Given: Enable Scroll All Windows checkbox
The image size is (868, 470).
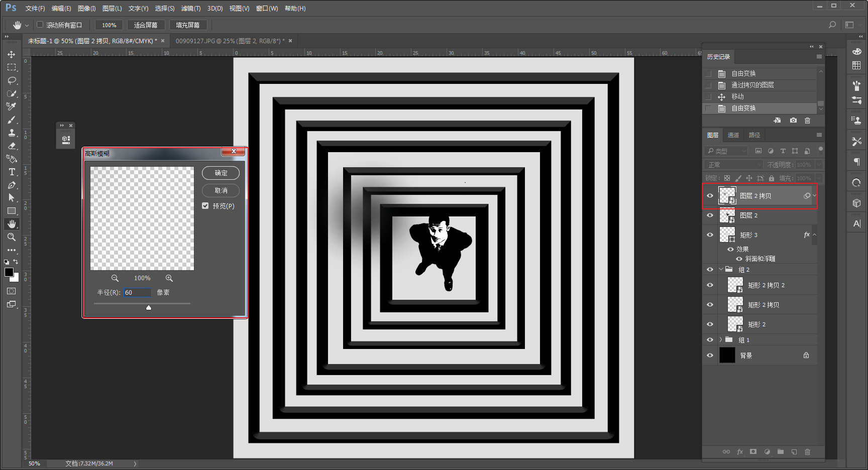Looking at the screenshot, I should point(40,25).
